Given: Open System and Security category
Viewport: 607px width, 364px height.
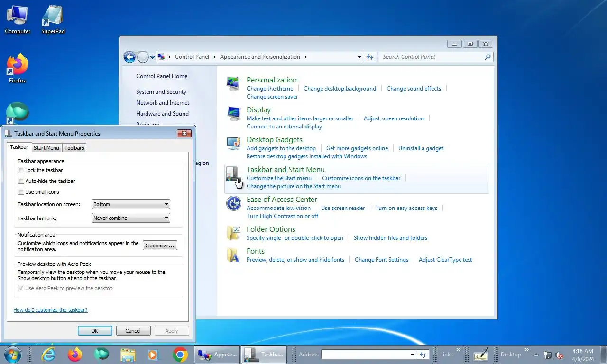Looking at the screenshot, I should click(161, 92).
